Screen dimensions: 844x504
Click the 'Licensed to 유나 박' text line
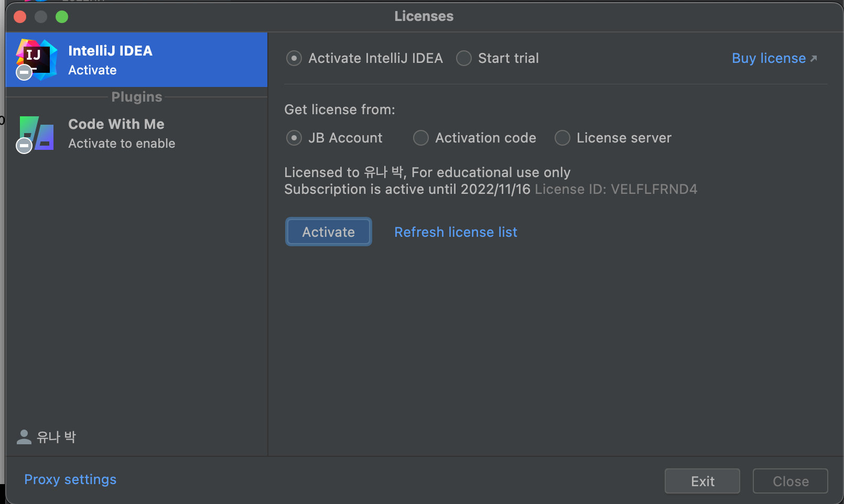click(x=427, y=172)
